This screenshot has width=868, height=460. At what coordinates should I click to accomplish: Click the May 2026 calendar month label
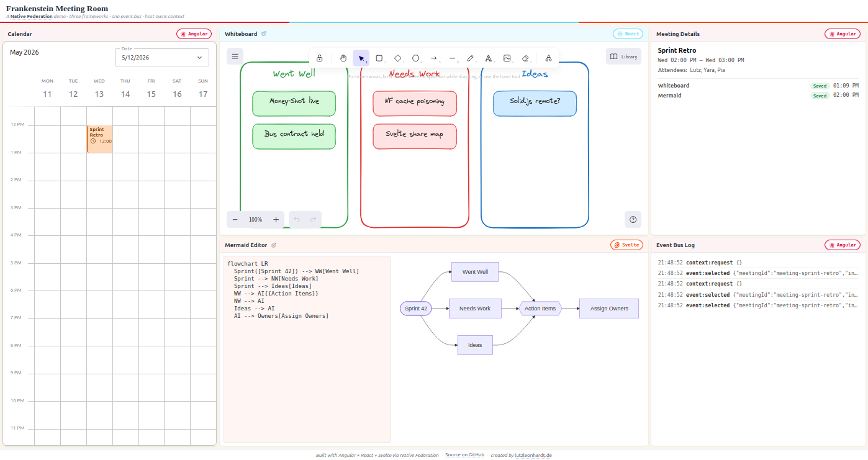coord(24,52)
